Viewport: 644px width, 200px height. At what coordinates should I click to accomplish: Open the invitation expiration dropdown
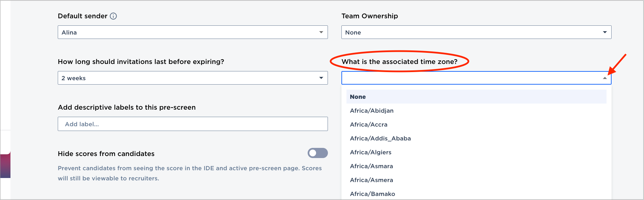click(x=192, y=78)
